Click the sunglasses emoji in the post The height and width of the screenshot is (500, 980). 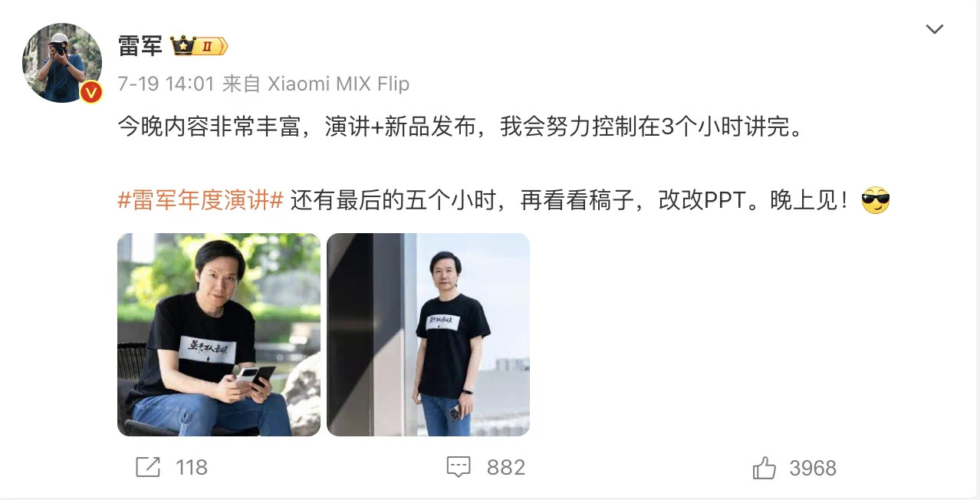pyautogui.click(x=875, y=201)
